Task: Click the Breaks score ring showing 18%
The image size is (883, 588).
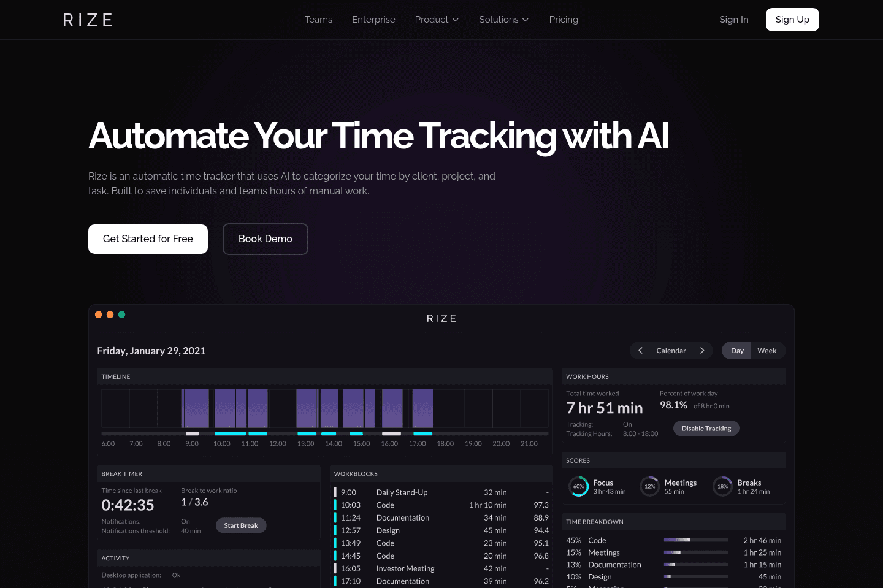Action: tap(722, 487)
